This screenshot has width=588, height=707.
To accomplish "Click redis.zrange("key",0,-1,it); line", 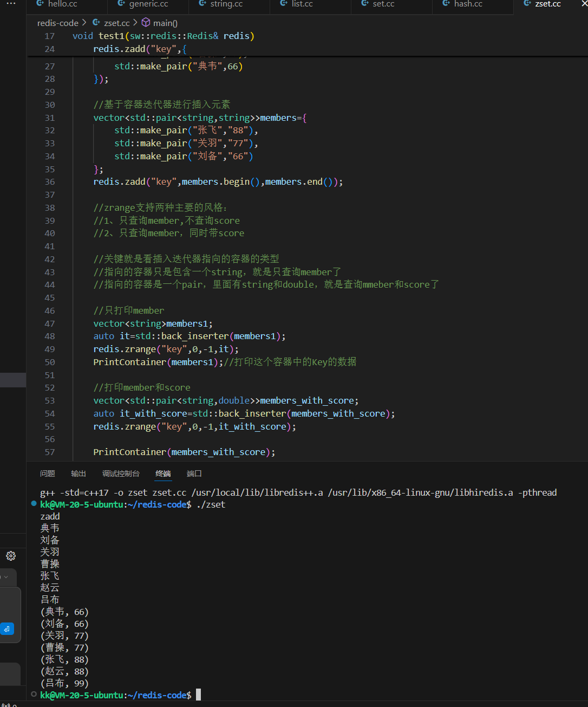I will (x=166, y=349).
